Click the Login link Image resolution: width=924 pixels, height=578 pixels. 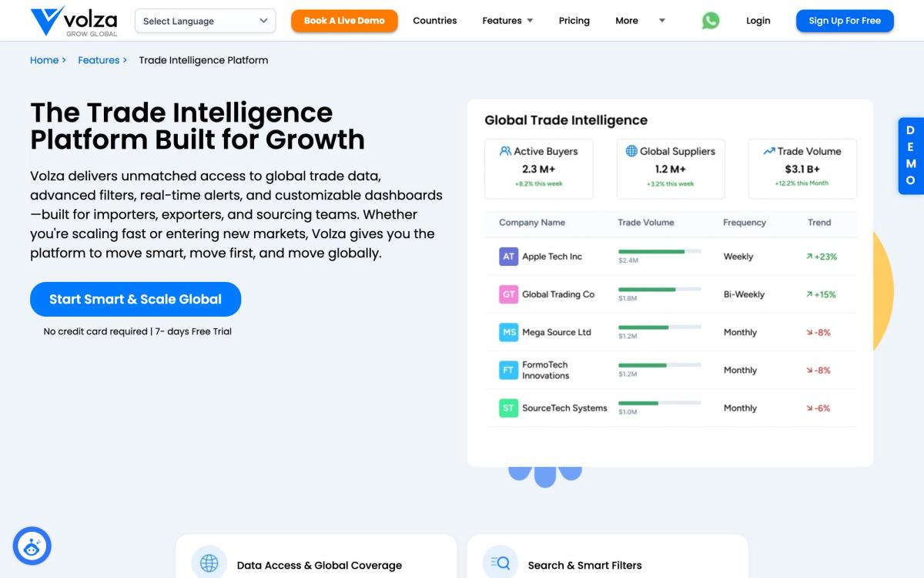point(758,21)
